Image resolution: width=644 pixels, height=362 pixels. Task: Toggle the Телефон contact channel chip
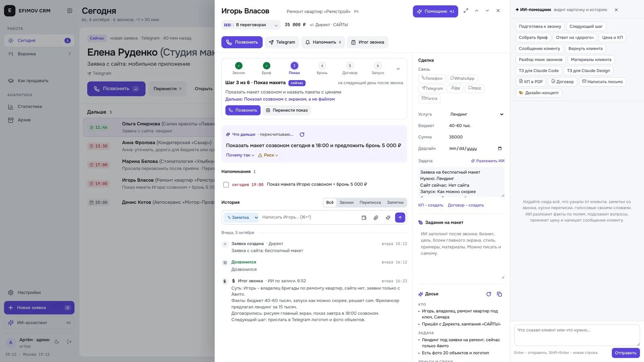click(x=432, y=78)
